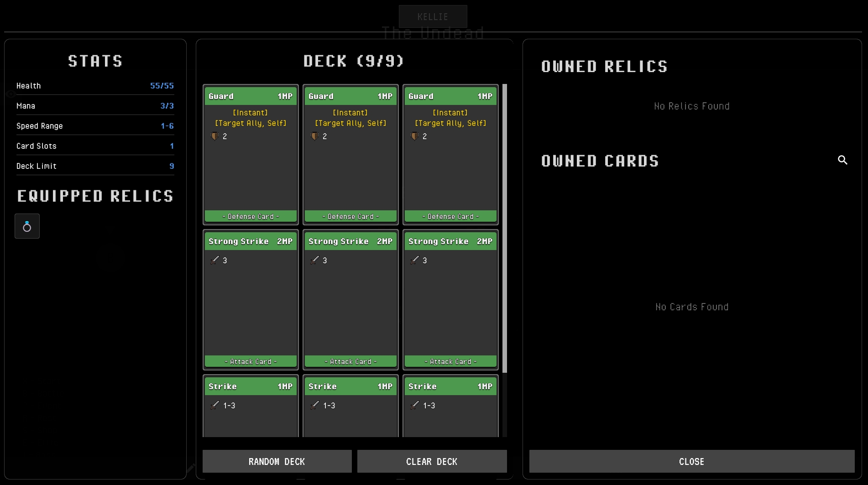868x485 pixels.
Task: Click the Health stat value 55/55
Action: 162,86
